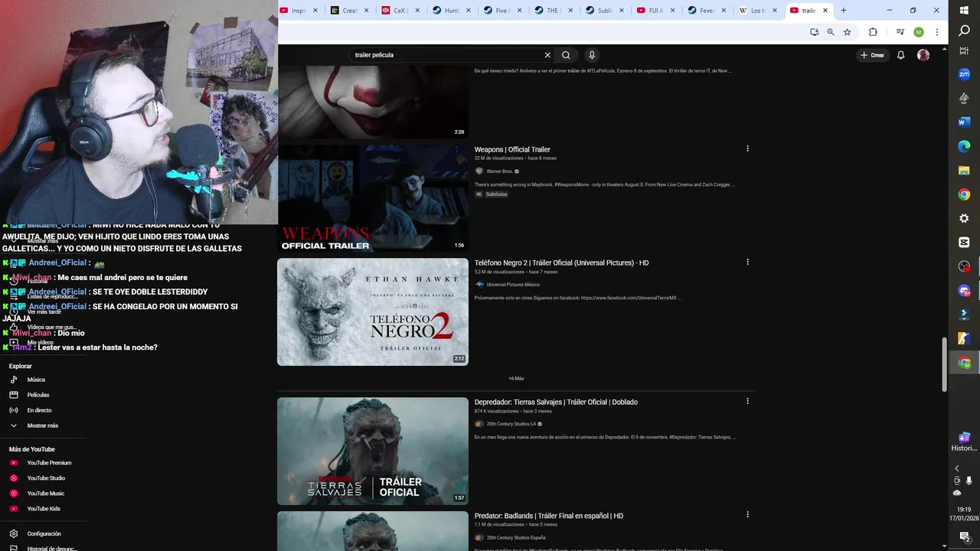Open the YouTube notifications bell
Image resolution: width=980 pixels, height=551 pixels.
(x=901, y=55)
